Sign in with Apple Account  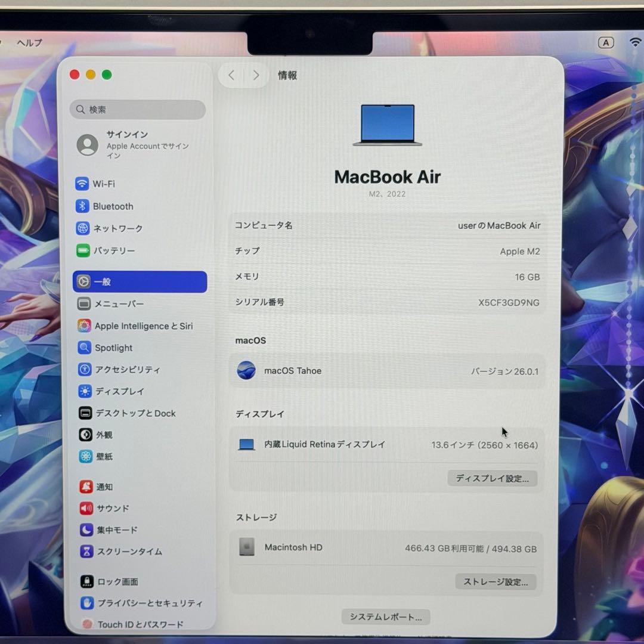127,145
